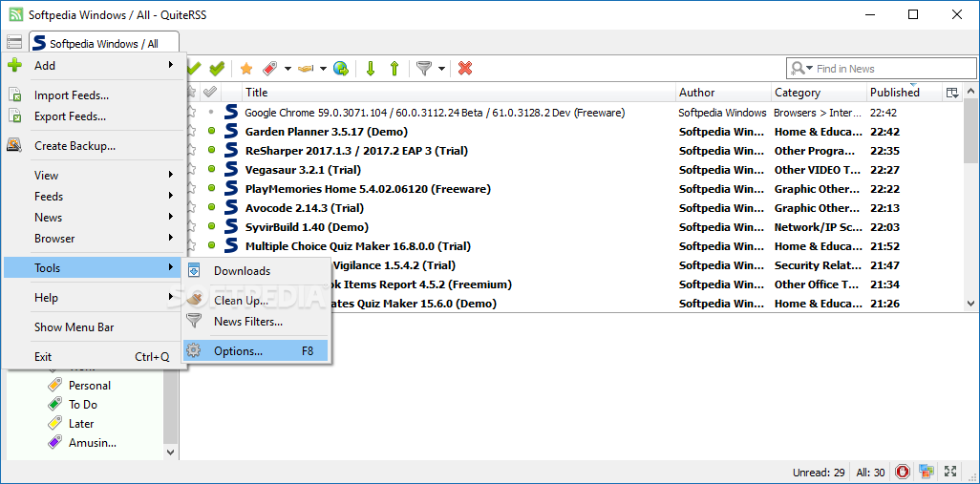This screenshot has width=980, height=484.
Task: Sort by the Title column header
Action: pyautogui.click(x=458, y=93)
